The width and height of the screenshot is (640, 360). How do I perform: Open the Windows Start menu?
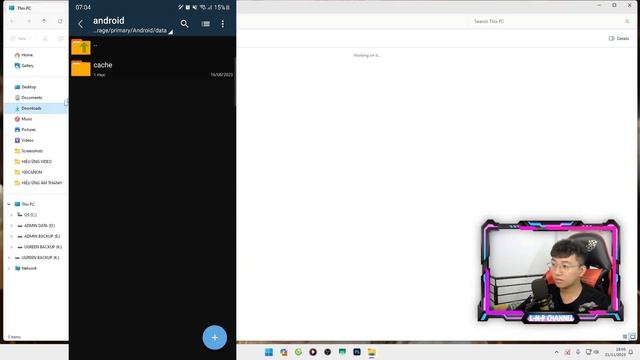(269, 352)
